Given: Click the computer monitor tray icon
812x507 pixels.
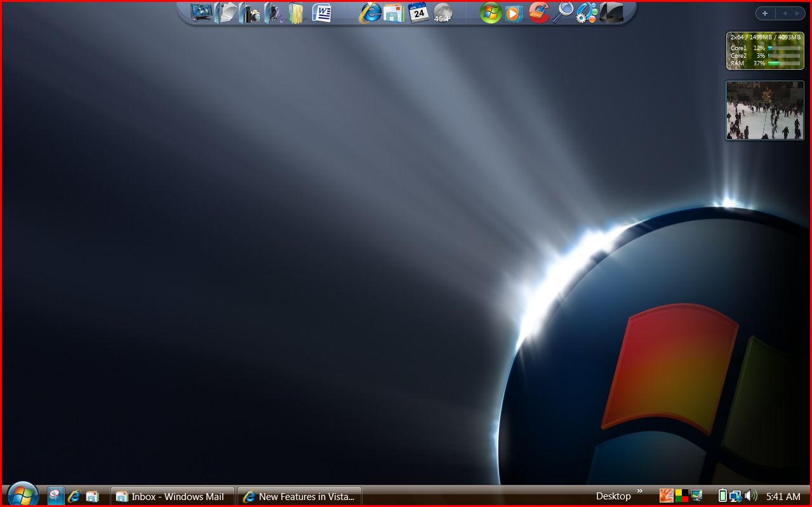Looking at the screenshot, I should tap(697, 496).
